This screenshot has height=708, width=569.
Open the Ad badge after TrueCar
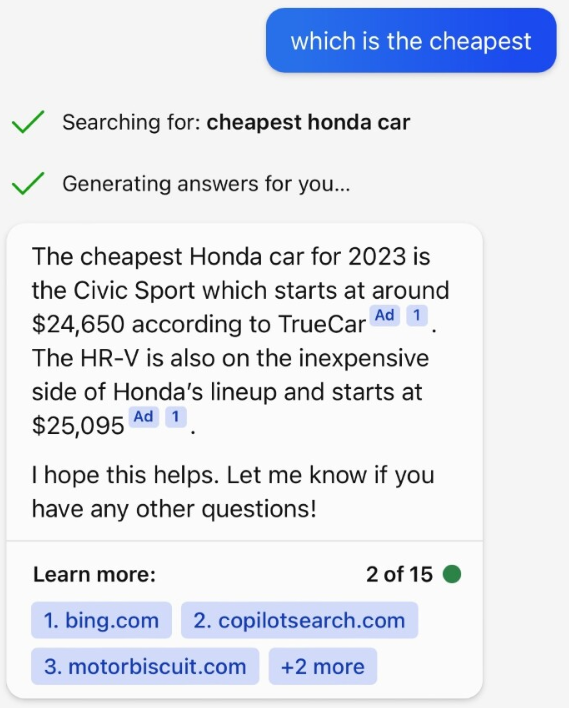tap(385, 316)
